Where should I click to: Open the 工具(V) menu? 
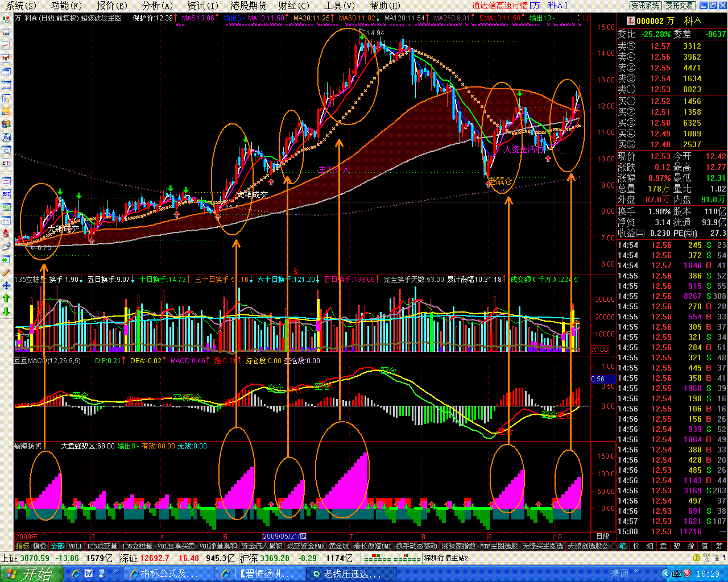(339, 6)
